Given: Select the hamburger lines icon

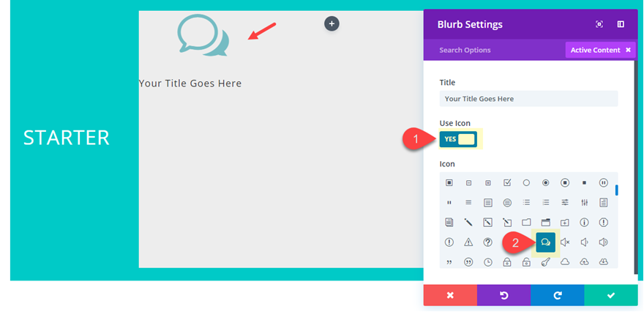Looking at the screenshot, I should pyautogui.click(x=468, y=202).
